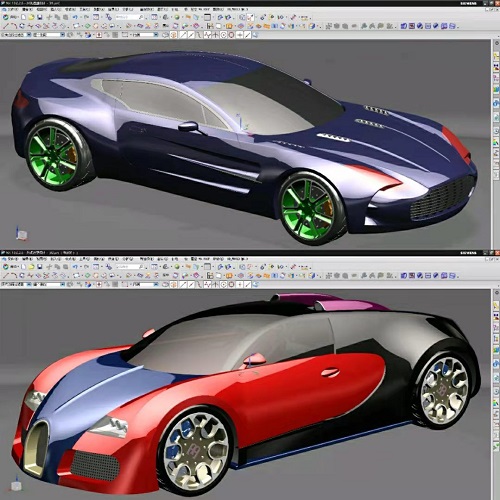Click magnifier search button in Aston Martin window
Screen dimensions: 500x500
click(x=141, y=17)
